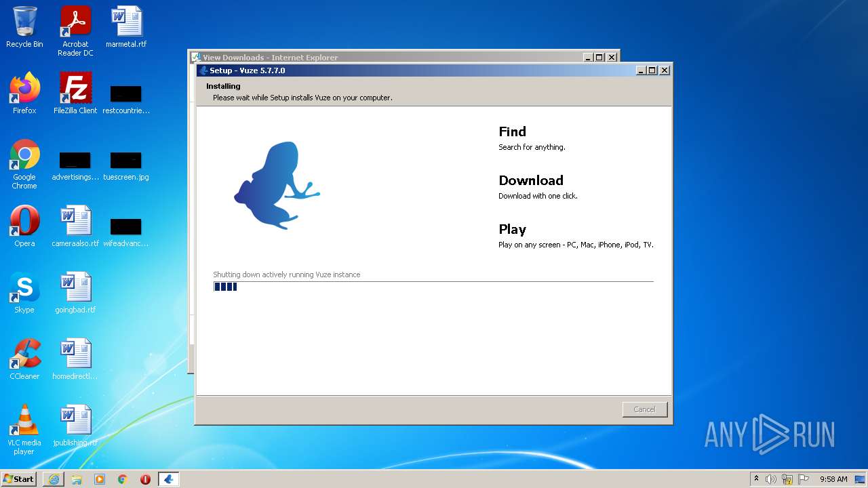868x488 pixels.
Task: Select Vuze setup taskbar button
Action: pyautogui.click(x=168, y=479)
